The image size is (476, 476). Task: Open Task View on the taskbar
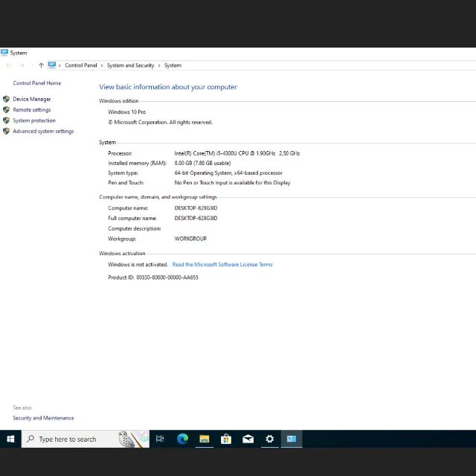[160, 439]
